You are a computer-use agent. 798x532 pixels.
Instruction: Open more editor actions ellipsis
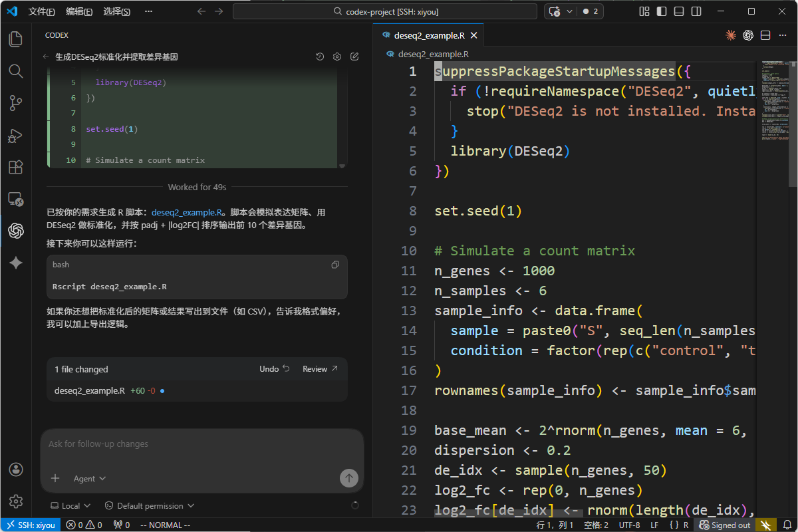coord(783,35)
